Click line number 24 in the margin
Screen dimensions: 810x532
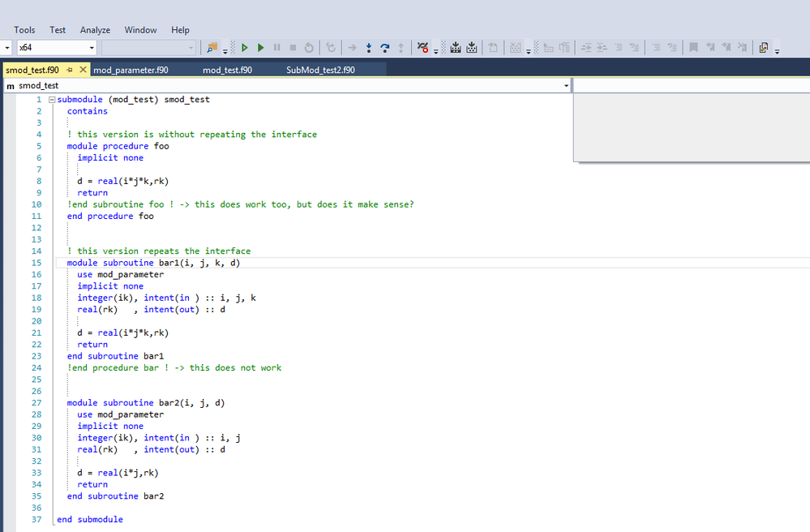pos(36,367)
